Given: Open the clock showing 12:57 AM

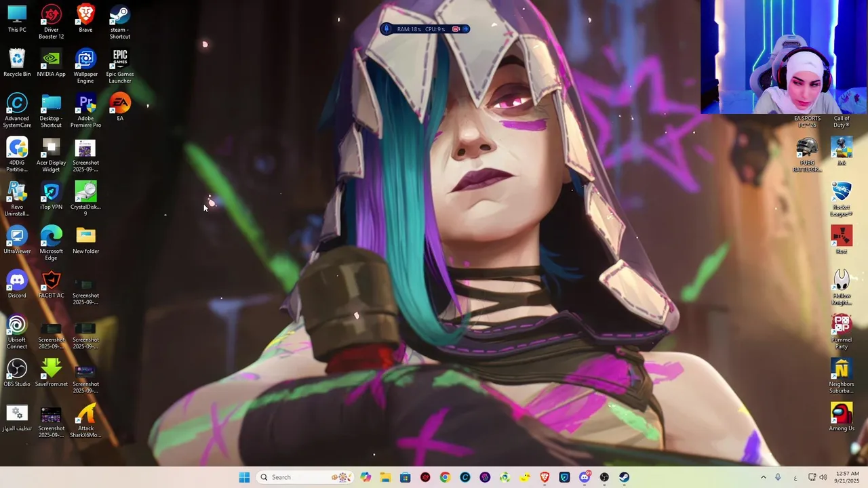Looking at the screenshot, I should [848, 477].
